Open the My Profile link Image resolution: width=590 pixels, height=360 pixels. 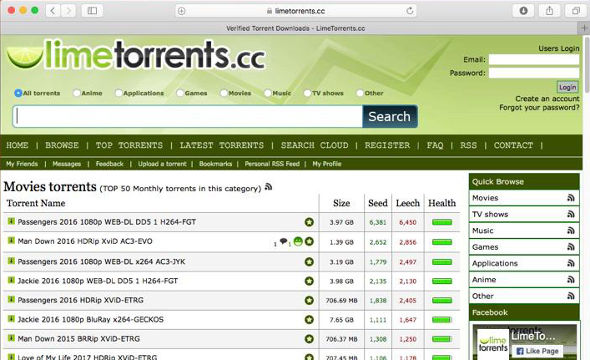click(327, 164)
